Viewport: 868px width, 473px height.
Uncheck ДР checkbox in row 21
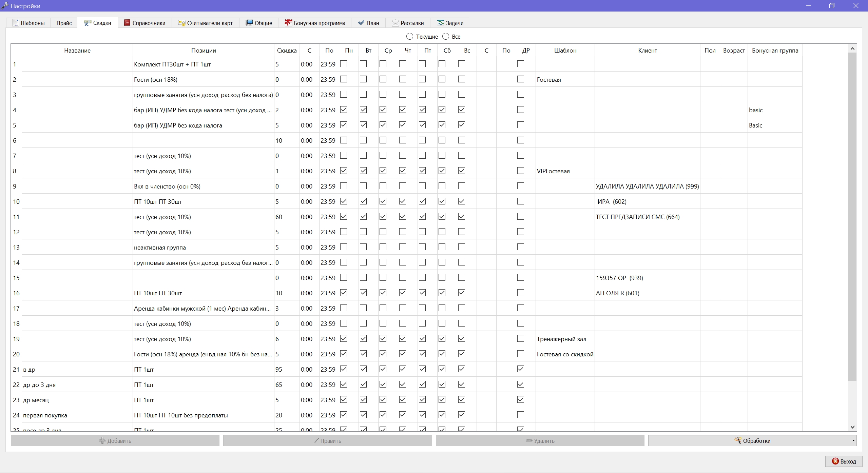tap(521, 369)
